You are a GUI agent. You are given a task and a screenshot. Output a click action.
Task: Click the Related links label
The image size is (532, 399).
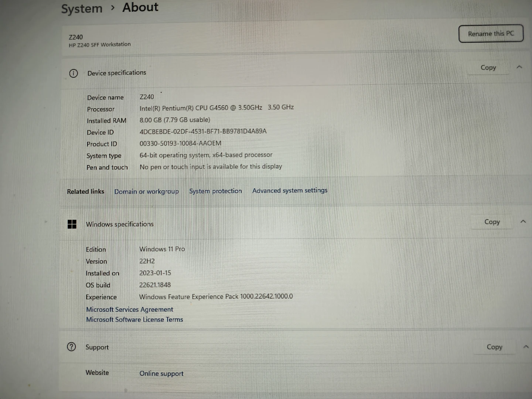point(86,191)
